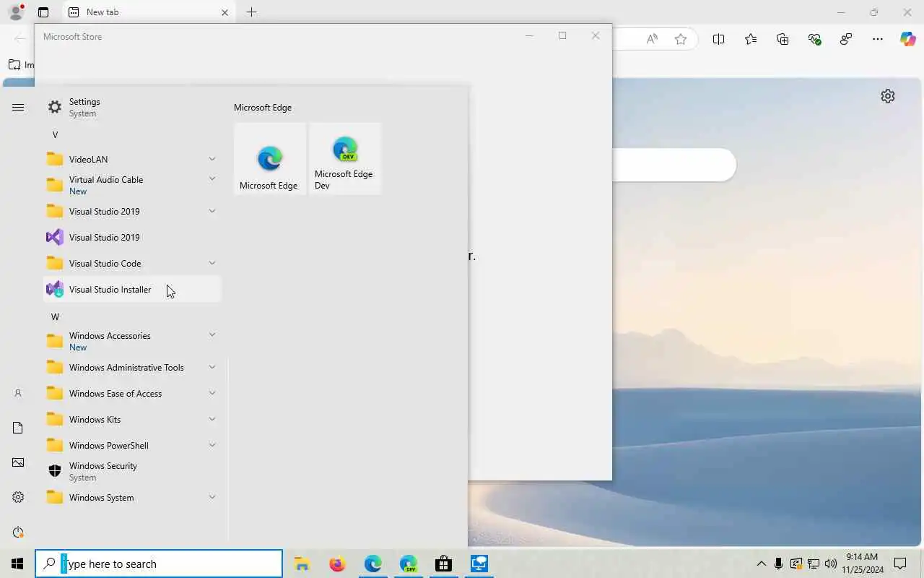Click the Microsoft Edge Dev tile
Viewport: 924px width, 578px height.
tap(345, 158)
